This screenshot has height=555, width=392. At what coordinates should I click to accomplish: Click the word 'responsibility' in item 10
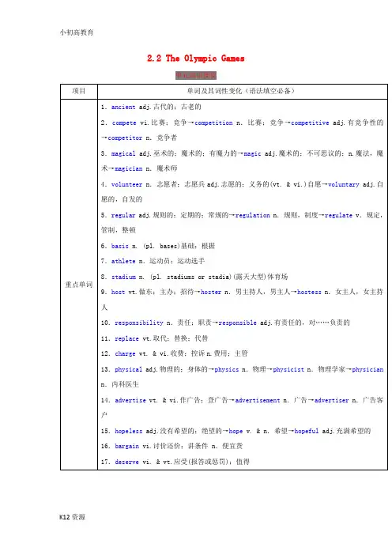[x=138, y=323]
